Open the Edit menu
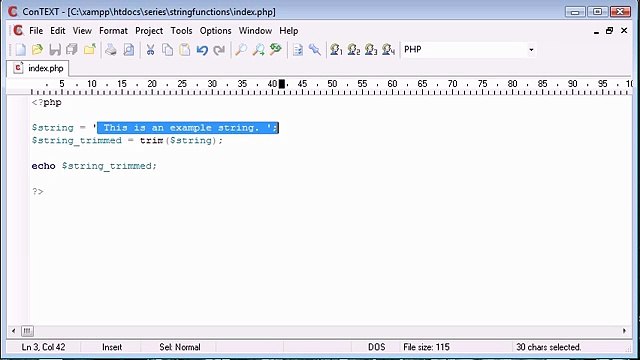Screen dimensions: 640x360 coord(58,31)
